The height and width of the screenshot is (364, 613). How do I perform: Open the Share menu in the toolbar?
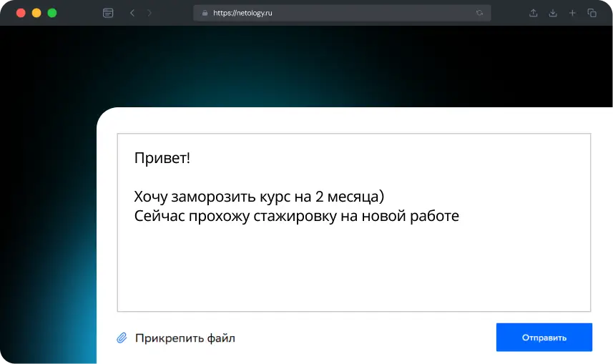[x=534, y=13]
